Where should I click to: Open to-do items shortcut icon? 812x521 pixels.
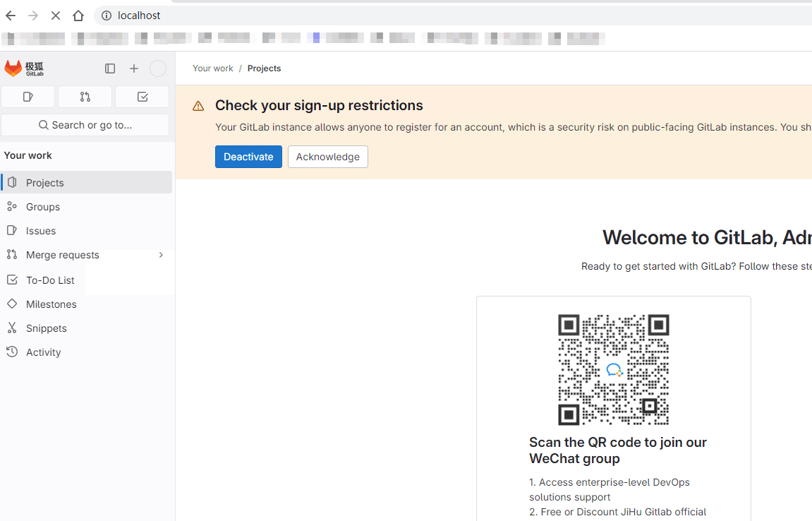143,97
